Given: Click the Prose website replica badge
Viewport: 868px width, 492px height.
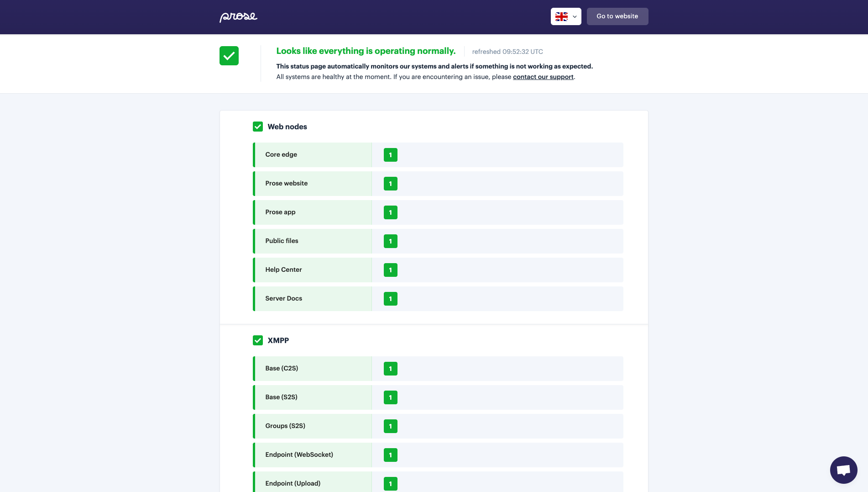Looking at the screenshot, I should (x=391, y=184).
